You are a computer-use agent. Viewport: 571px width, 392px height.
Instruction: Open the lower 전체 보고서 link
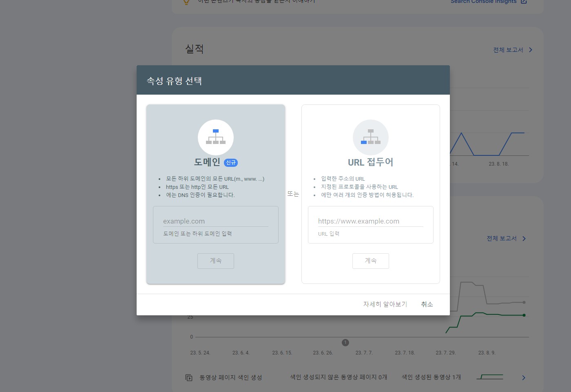(x=502, y=239)
